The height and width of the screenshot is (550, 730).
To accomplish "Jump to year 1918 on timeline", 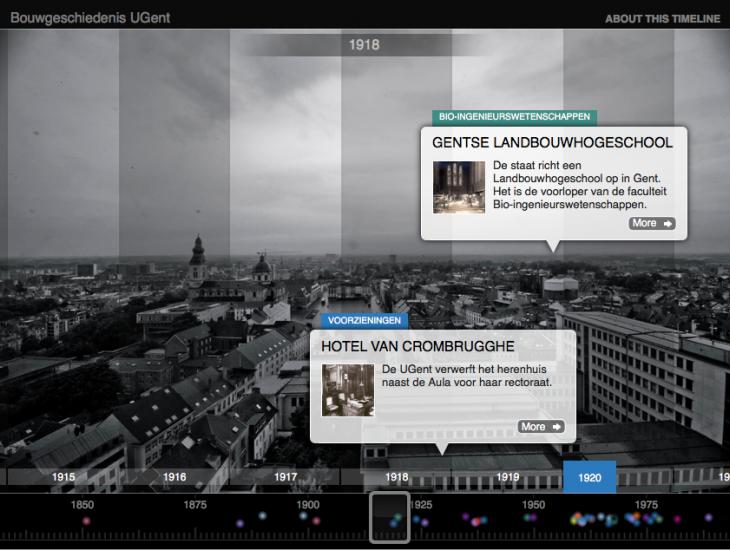I will [x=397, y=477].
